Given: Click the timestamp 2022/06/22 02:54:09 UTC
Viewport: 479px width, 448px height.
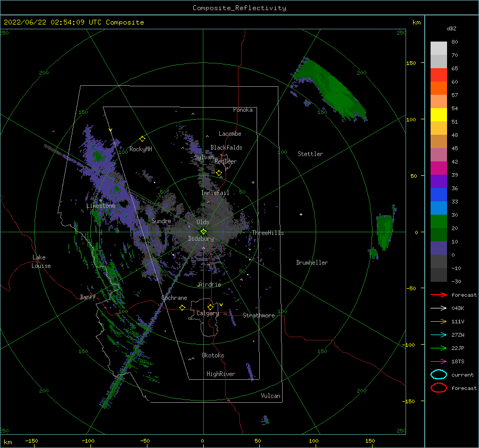Looking at the screenshot, I should [49, 22].
